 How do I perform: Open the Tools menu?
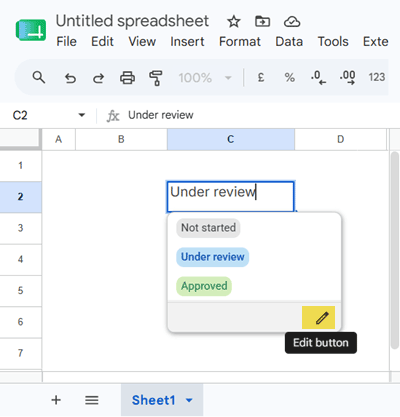333,42
